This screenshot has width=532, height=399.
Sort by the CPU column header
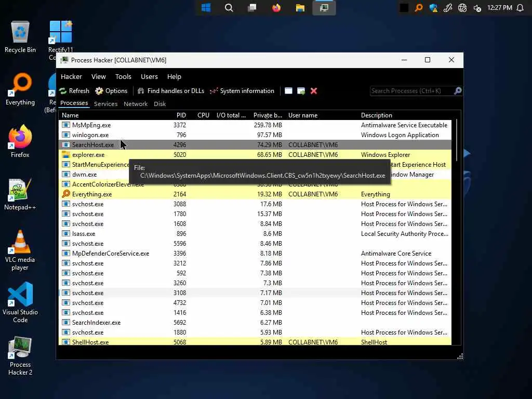(203, 115)
